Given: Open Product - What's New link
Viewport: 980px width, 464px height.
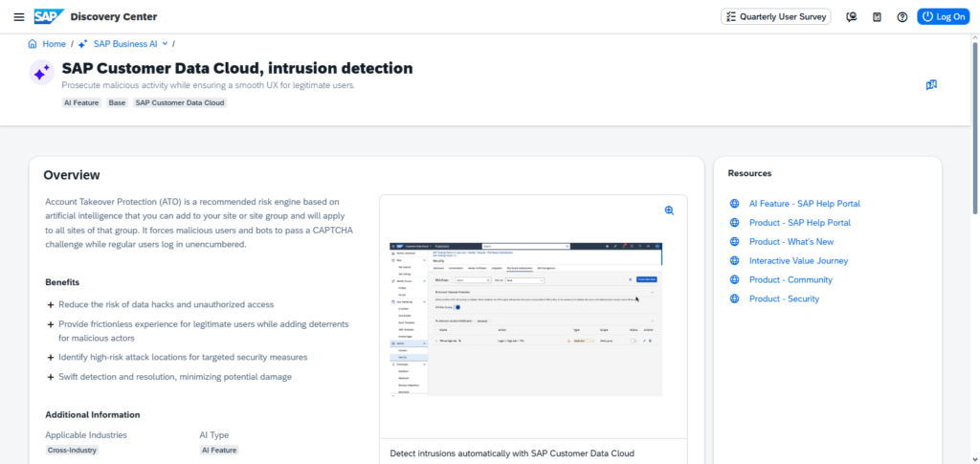Looking at the screenshot, I should click(791, 242).
